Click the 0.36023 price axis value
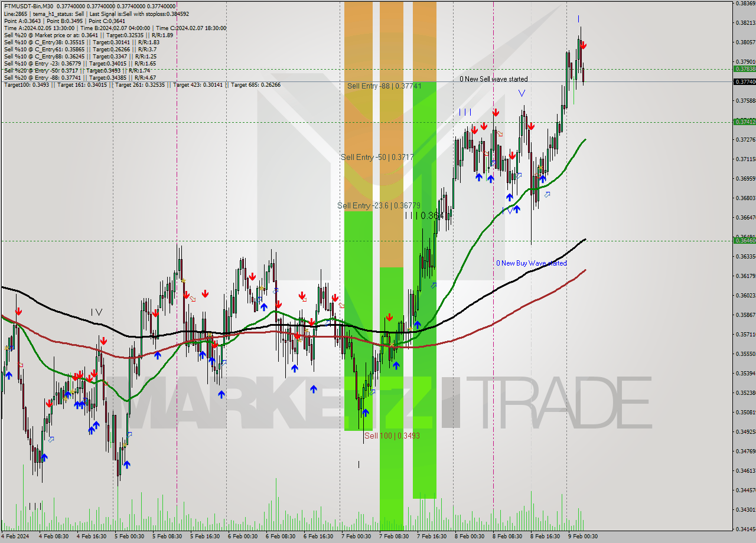Image resolution: width=756 pixels, height=543 pixels. pos(745,296)
